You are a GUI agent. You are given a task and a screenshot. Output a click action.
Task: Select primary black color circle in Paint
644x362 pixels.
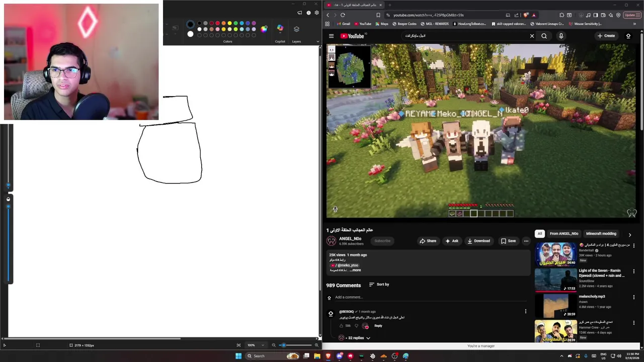(x=190, y=24)
